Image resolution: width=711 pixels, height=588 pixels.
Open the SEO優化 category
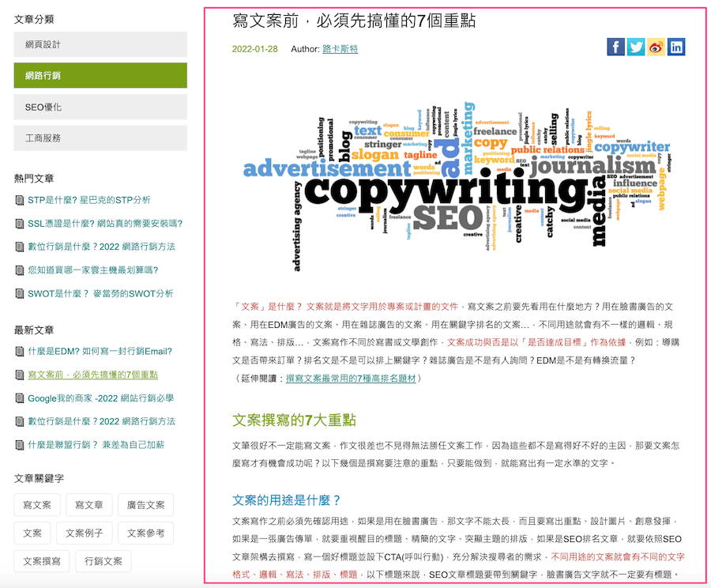(100, 107)
